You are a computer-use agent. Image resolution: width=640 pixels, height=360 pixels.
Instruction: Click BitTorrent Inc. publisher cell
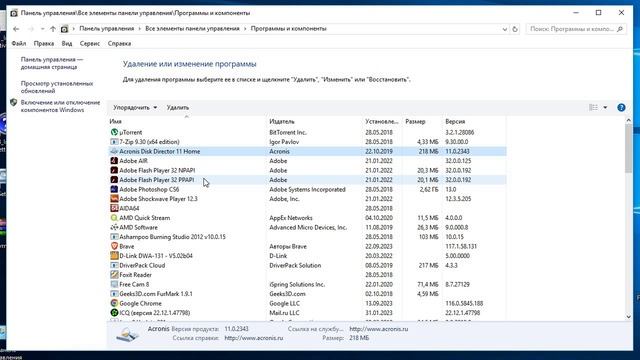tap(288, 133)
